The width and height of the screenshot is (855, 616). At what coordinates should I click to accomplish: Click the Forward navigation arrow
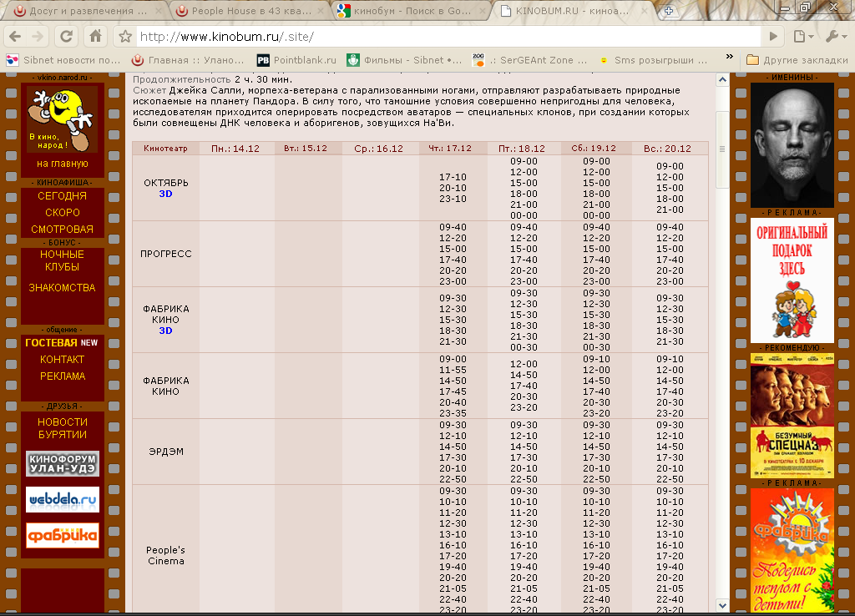pos(39,37)
